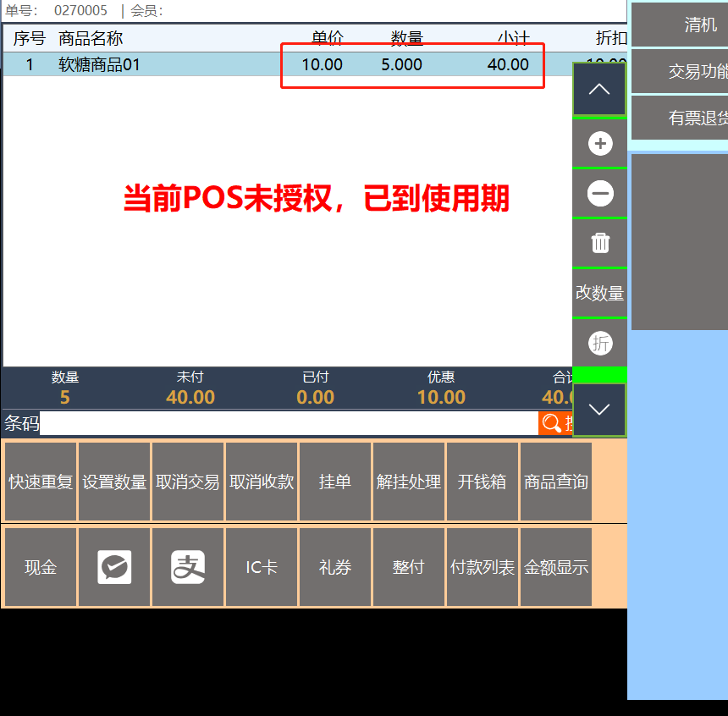Open the 折 discount icon
Screen dimensions: 728x716
[600, 343]
